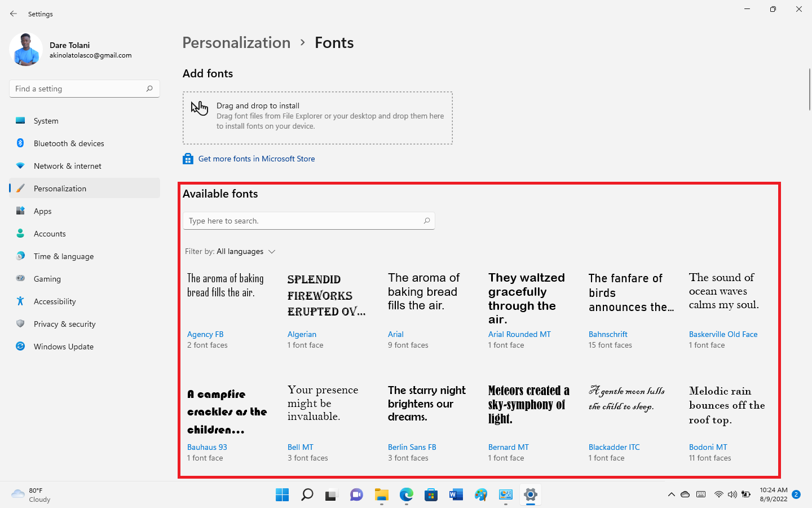The height and width of the screenshot is (508, 812).
Task: Click the drag and drop install area
Action: pyautogui.click(x=317, y=118)
